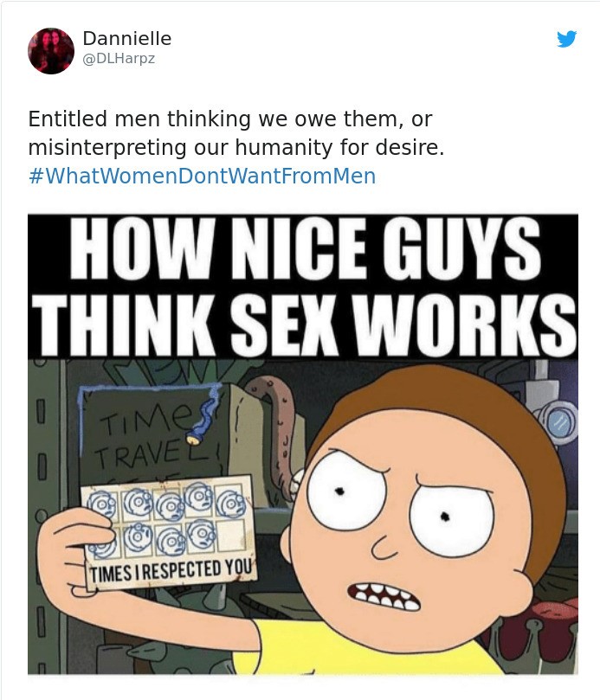Click the first stamp on punch card
The height and width of the screenshot is (700, 600).
point(102,504)
